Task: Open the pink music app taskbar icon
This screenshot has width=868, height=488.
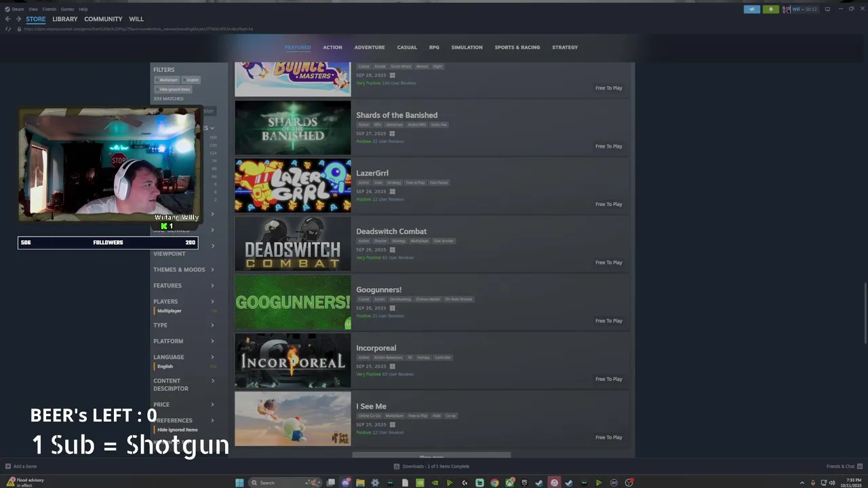Action: (x=554, y=483)
